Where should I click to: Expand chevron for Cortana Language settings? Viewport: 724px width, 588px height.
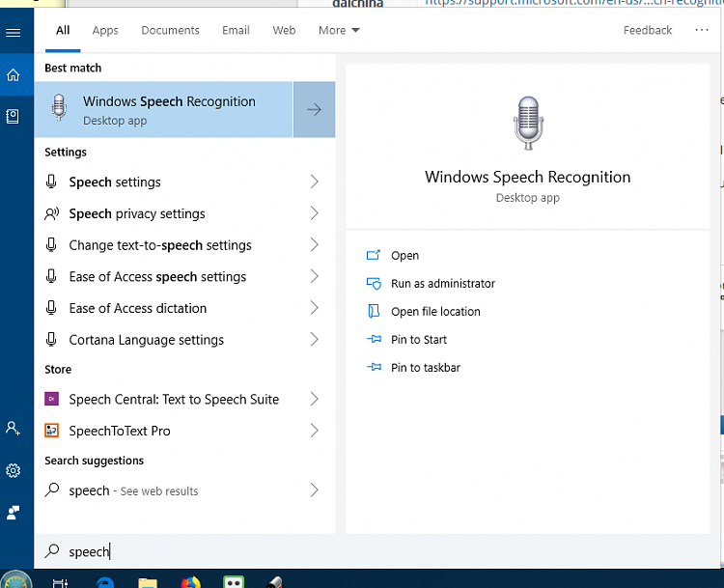tap(315, 340)
